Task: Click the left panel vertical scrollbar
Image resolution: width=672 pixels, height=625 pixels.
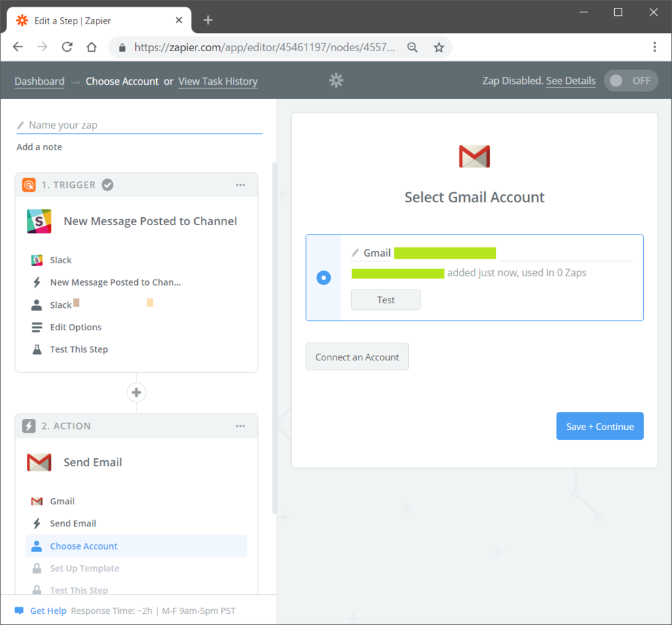Action: tap(274, 338)
